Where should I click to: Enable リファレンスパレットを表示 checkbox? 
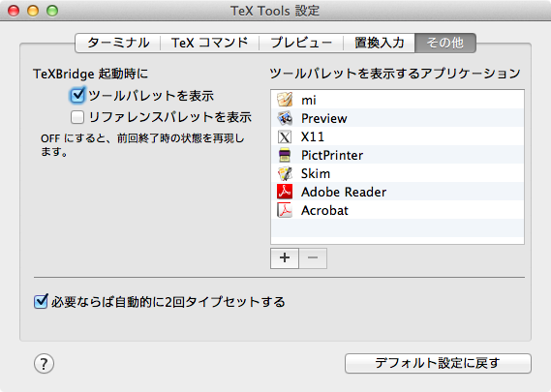point(77,117)
